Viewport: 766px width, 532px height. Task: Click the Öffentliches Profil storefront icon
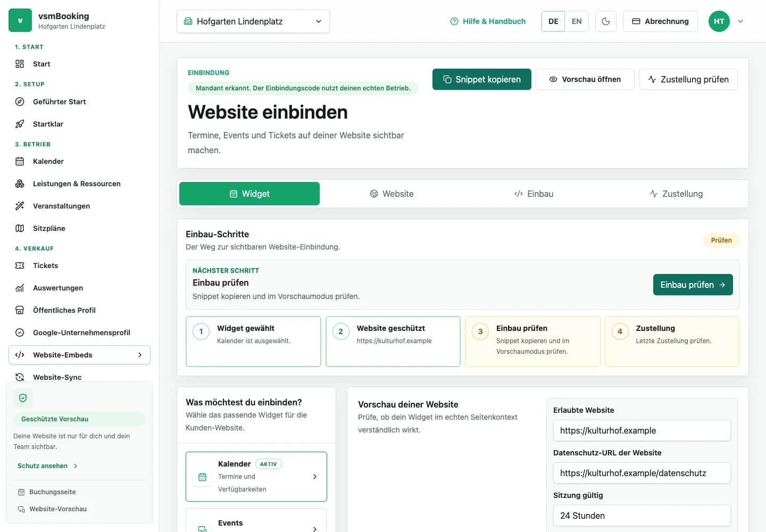(x=20, y=310)
